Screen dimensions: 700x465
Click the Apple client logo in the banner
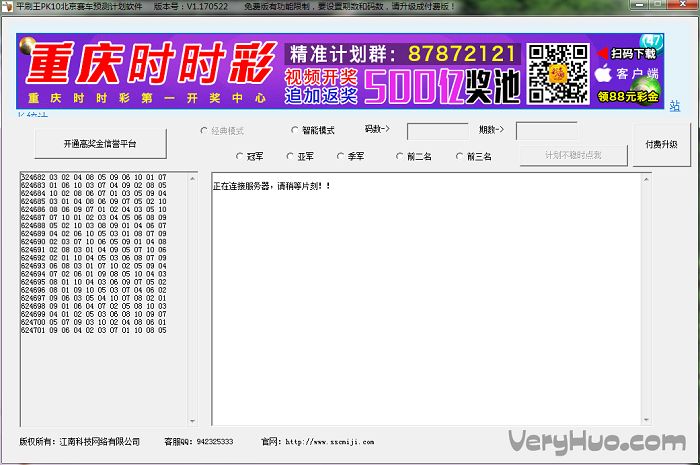click(x=603, y=73)
